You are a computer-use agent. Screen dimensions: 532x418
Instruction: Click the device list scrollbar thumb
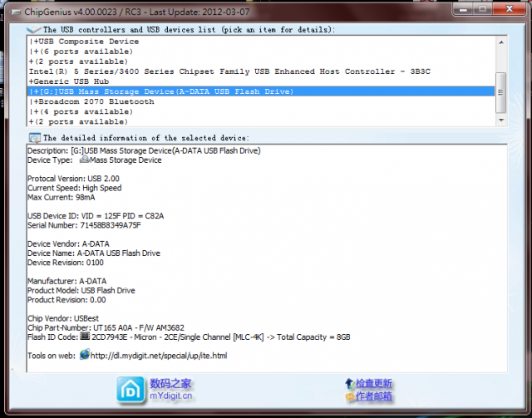coord(500,92)
